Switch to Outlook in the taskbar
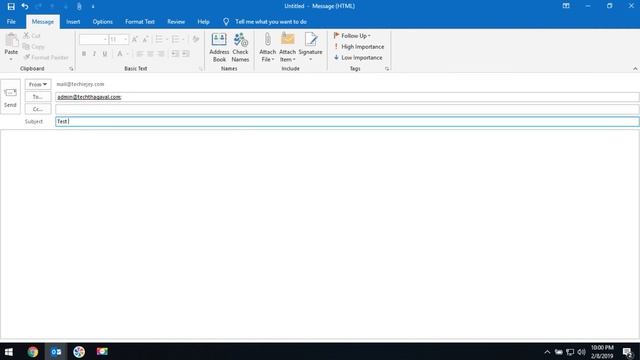Image resolution: width=640 pixels, height=360 pixels. tap(56, 351)
